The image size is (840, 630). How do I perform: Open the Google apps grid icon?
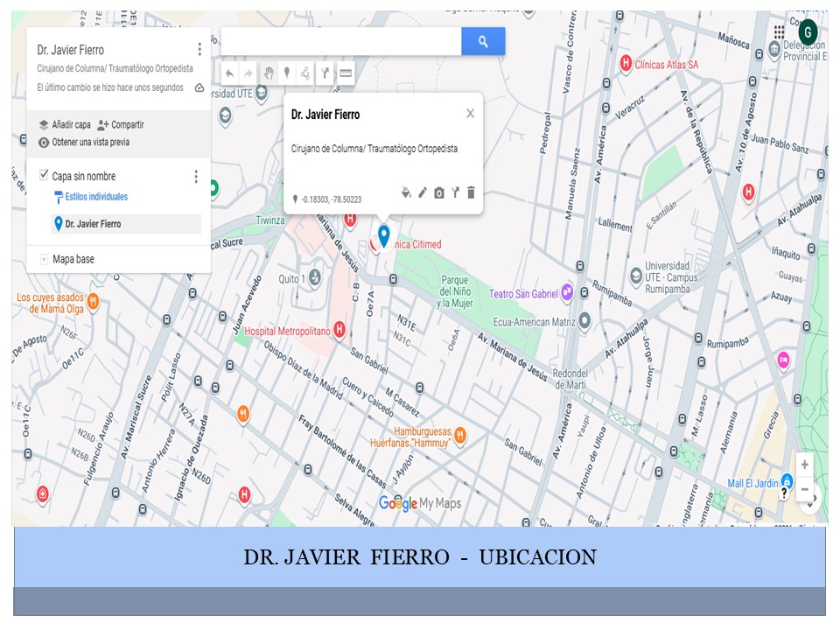(x=779, y=31)
